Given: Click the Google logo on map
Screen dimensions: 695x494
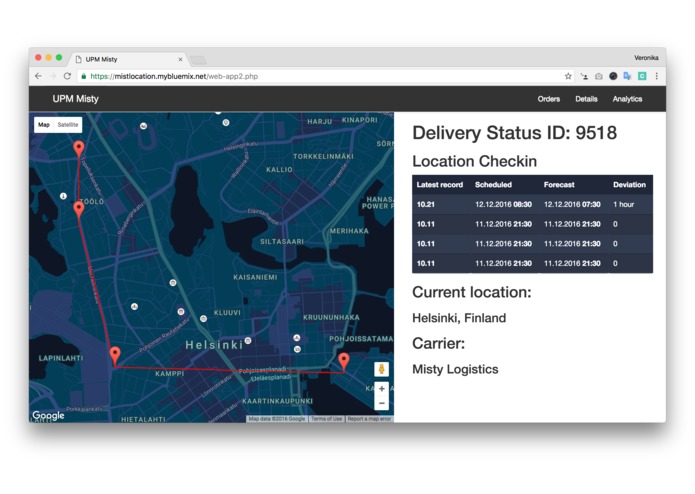Looking at the screenshot, I should pos(48,416).
